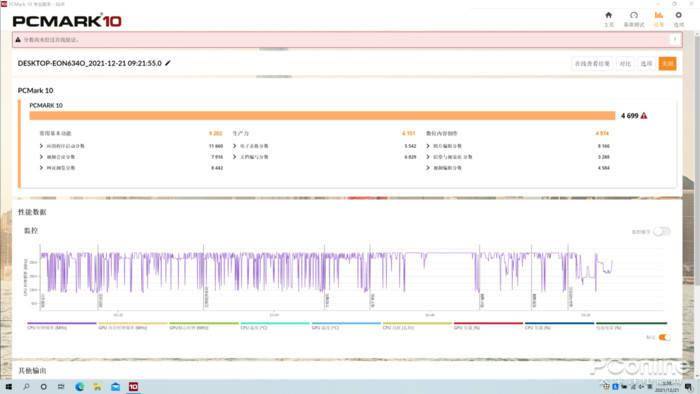Image resolution: width=700 pixels, height=394 pixels.
Task: Toggle the orange marker switch below legend
Action: pos(664,337)
